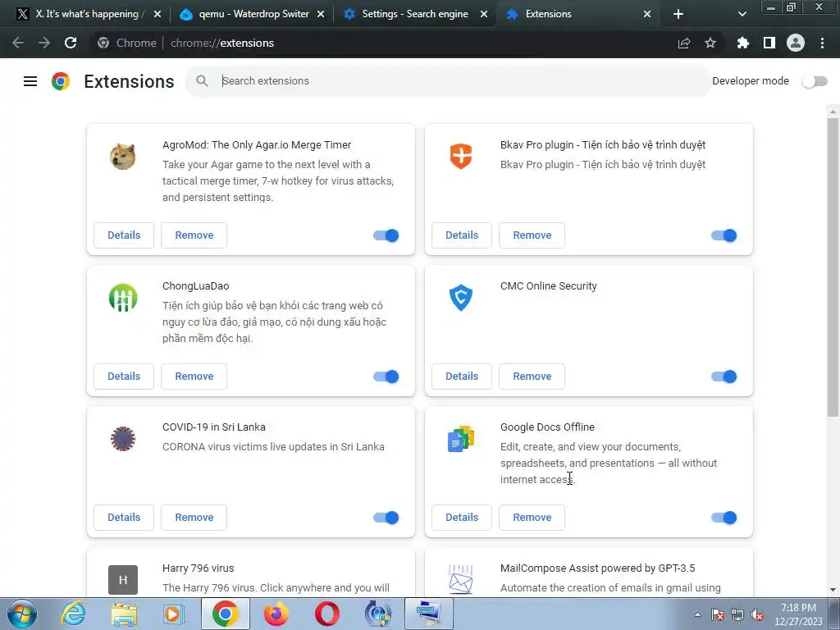This screenshot has width=840, height=630.
Task: Open the Windows Media Player taskbar icon
Action: click(174, 614)
